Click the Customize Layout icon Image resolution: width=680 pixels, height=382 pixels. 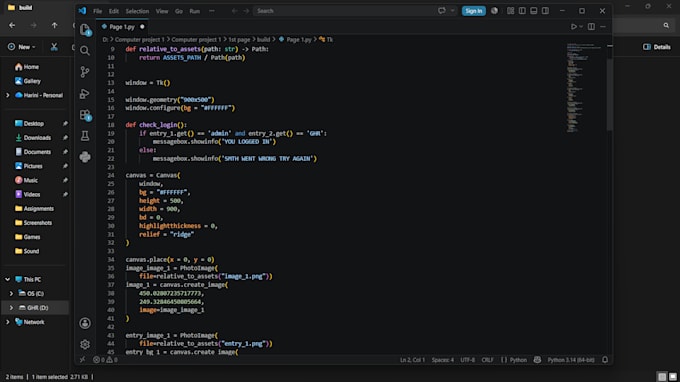[510, 11]
